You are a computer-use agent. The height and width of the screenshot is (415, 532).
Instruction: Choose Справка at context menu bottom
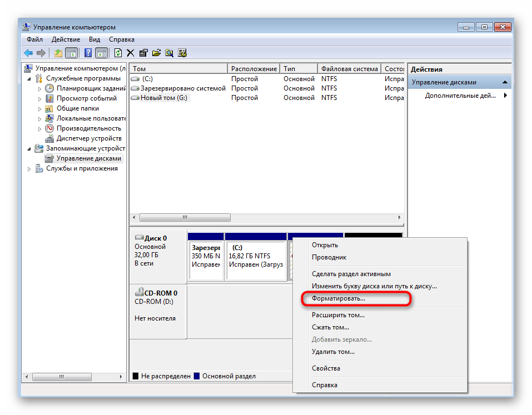(380, 385)
